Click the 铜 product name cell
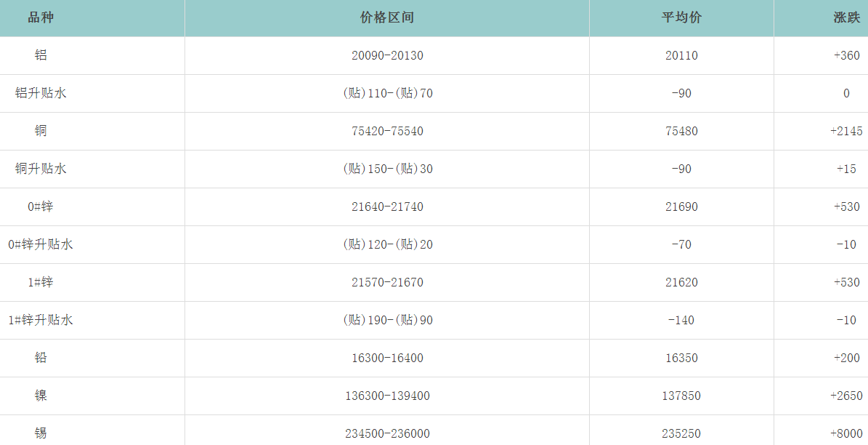 point(41,131)
